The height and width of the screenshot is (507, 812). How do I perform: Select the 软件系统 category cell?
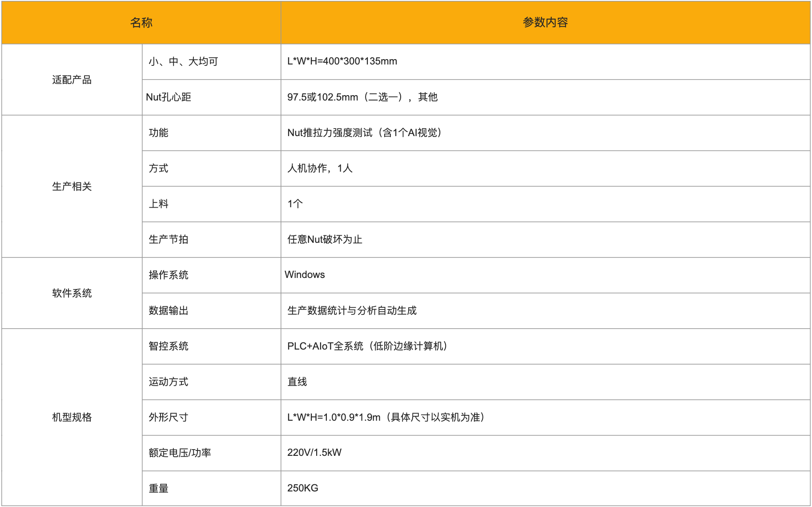72,293
